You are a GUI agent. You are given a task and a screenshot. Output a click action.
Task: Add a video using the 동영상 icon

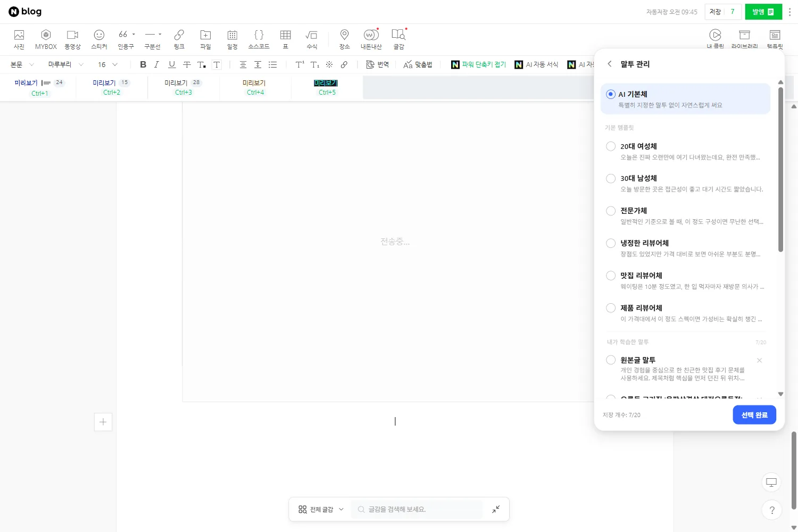pyautogui.click(x=72, y=39)
